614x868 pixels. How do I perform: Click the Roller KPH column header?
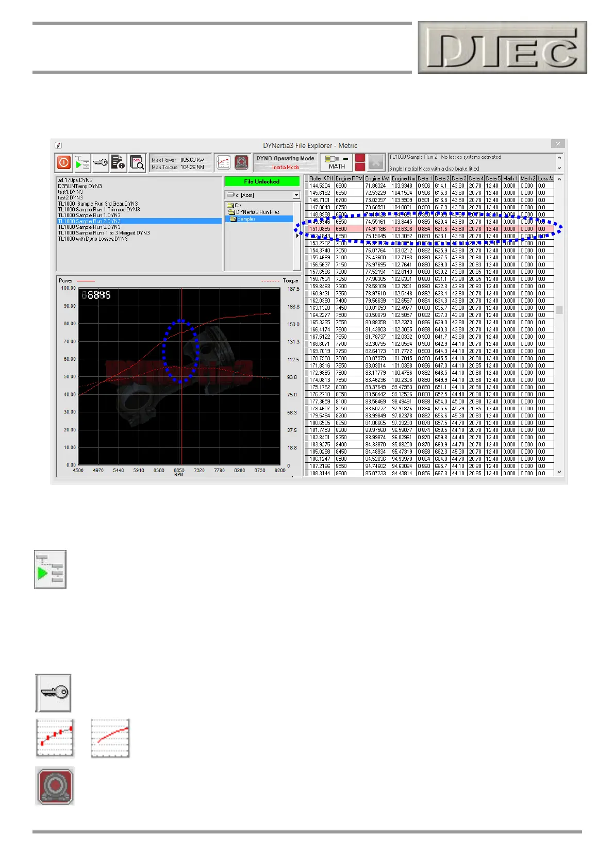click(321, 178)
